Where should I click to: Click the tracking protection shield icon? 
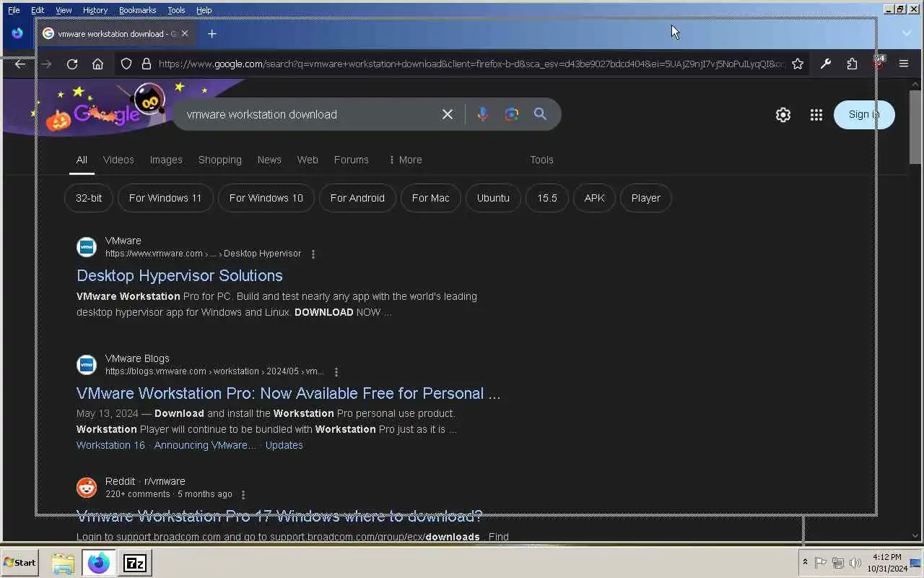click(126, 64)
